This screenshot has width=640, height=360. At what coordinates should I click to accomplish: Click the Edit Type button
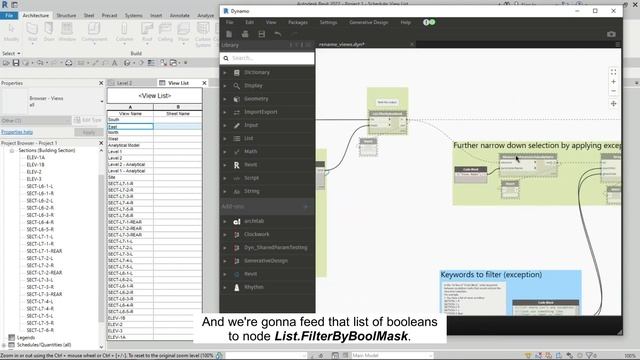(x=87, y=120)
